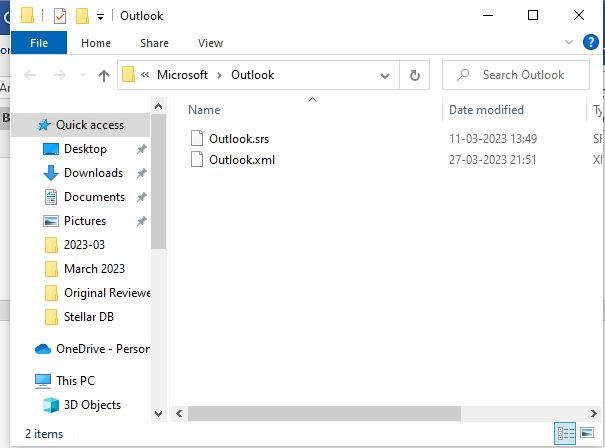
Task: Switch to the Share ribbon tab
Action: (154, 43)
